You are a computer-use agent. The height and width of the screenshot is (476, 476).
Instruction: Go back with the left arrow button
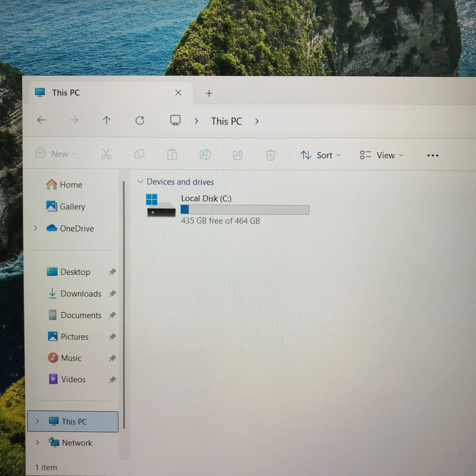click(x=41, y=120)
